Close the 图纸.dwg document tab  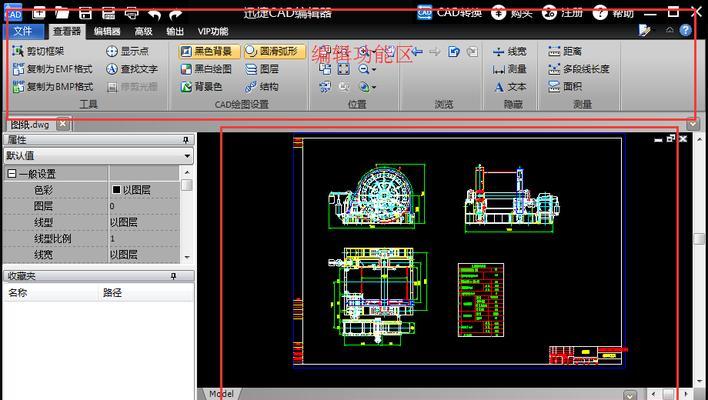63,124
